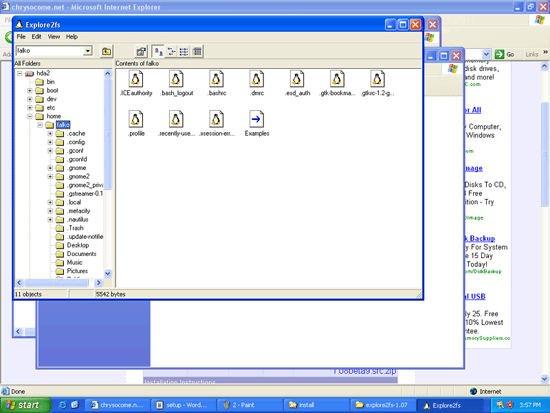Switch to Small Icons view
The image size is (550, 413).
[172, 52]
